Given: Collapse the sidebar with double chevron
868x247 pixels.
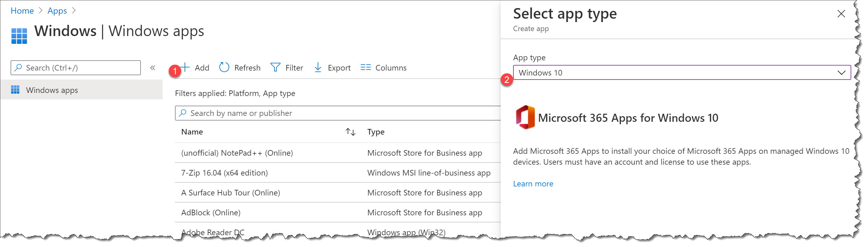Looking at the screenshot, I should (x=153, y=68).
